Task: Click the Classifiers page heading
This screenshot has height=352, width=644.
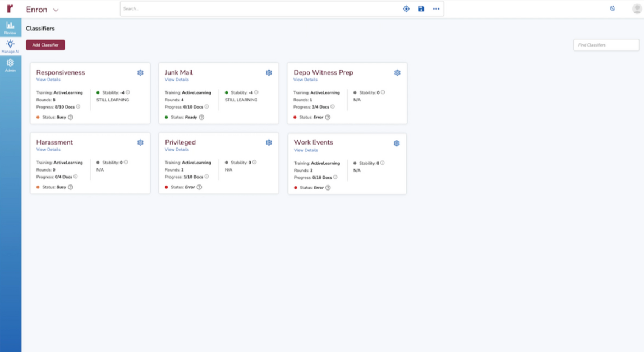Action: (x=40, y=29)
